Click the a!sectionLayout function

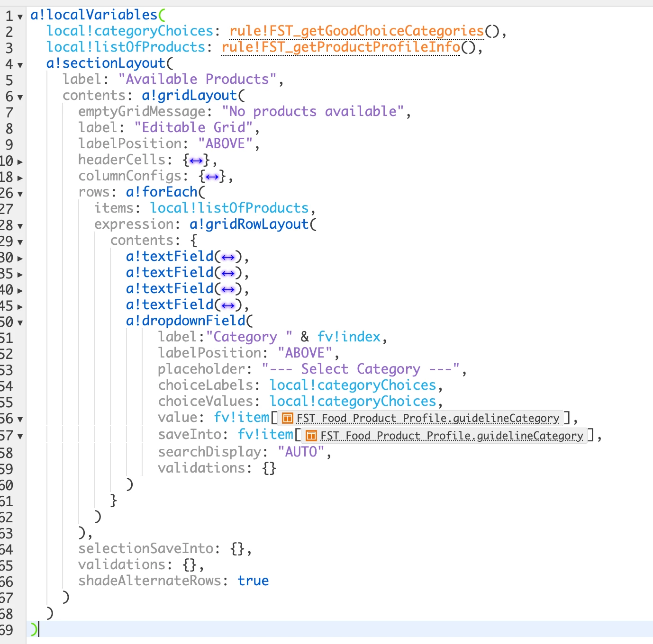pos(106,63)
